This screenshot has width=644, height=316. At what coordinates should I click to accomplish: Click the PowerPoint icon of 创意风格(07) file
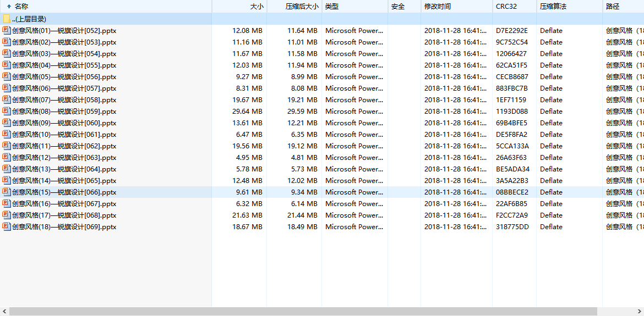click(x=7, y=99)
